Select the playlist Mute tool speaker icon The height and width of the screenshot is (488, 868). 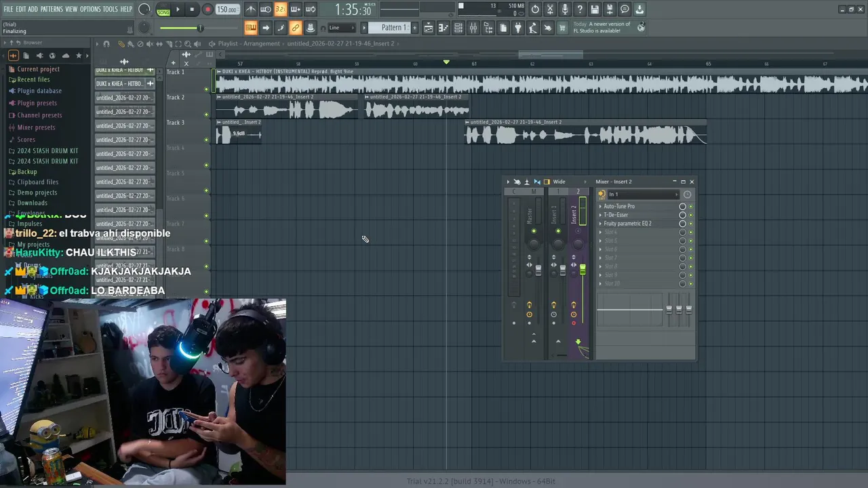point(150,44)
